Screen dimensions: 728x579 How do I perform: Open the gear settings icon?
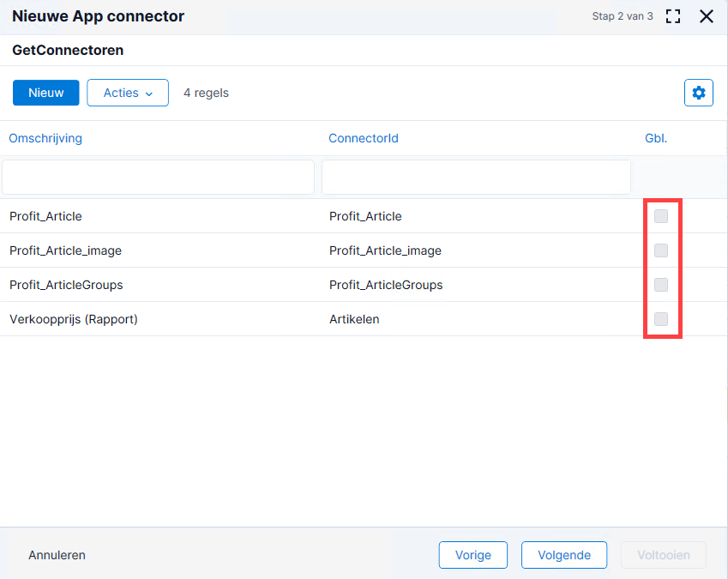[698, 93]
